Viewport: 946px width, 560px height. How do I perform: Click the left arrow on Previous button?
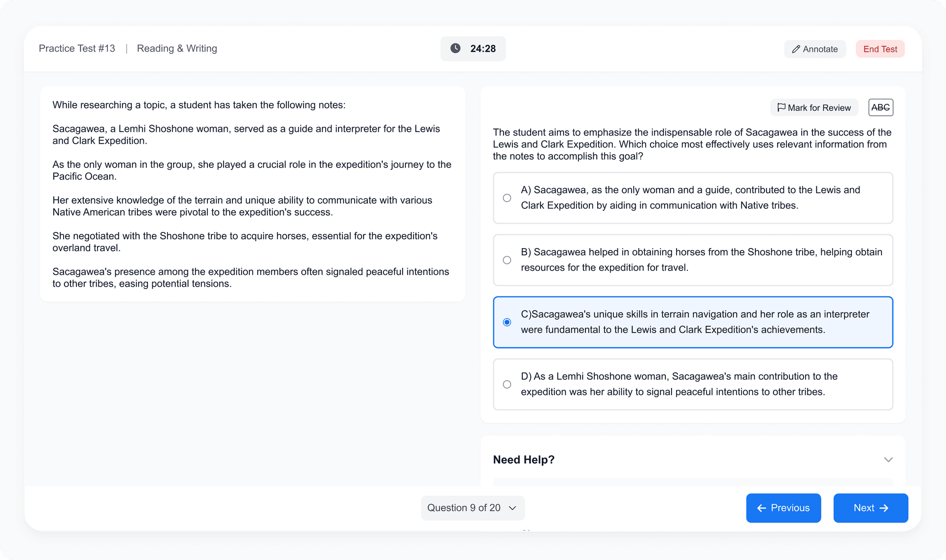(761, 508)
